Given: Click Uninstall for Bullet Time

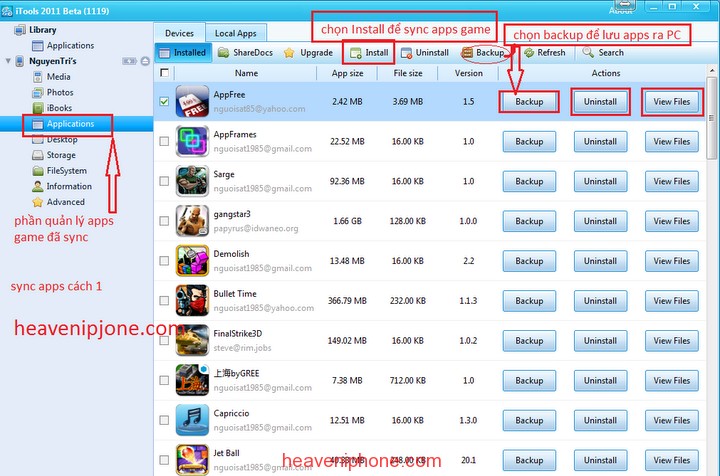Looking at the screenshot, I should click(x=600, y=301).
